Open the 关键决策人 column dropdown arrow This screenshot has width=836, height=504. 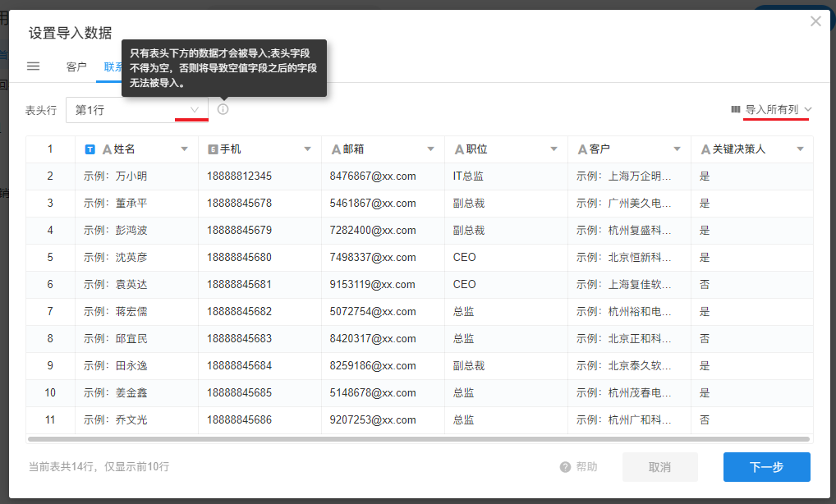click(800, 149)
